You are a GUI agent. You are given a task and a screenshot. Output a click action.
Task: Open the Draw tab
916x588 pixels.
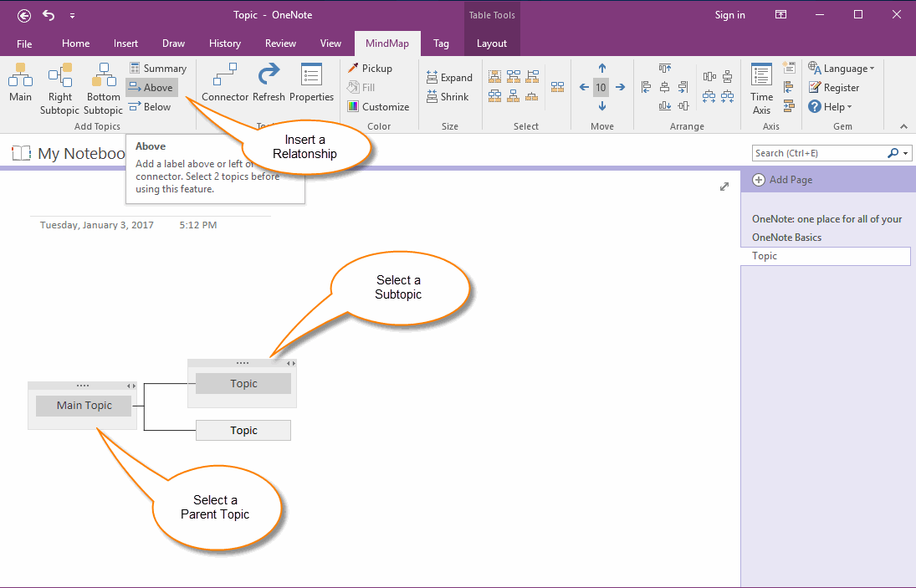point(173,43)
